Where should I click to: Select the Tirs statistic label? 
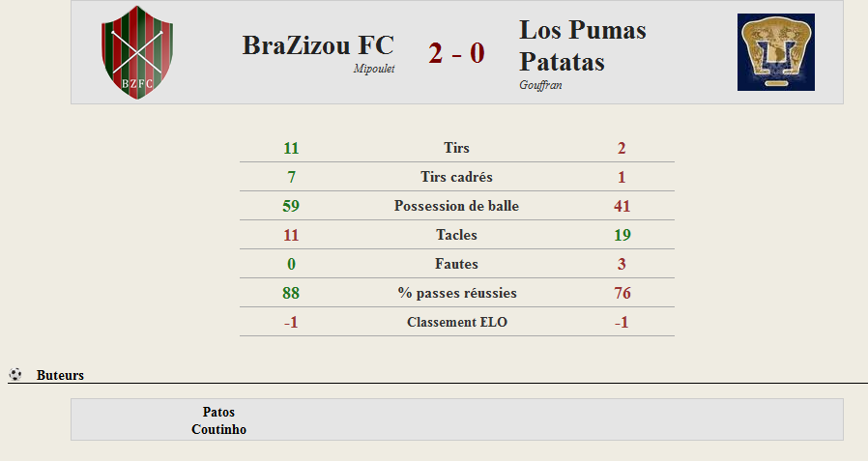pos(456,148)
